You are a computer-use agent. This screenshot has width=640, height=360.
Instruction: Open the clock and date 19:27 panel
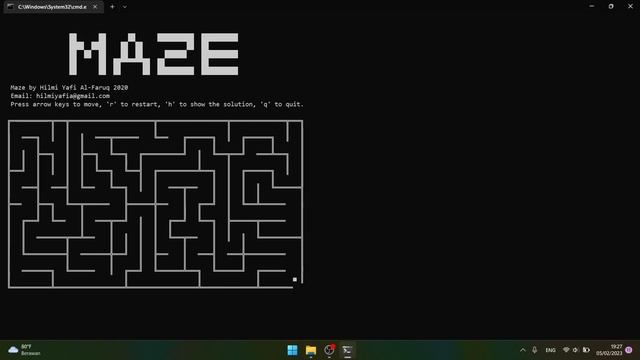pyautogui.click(x=609, y=350)
